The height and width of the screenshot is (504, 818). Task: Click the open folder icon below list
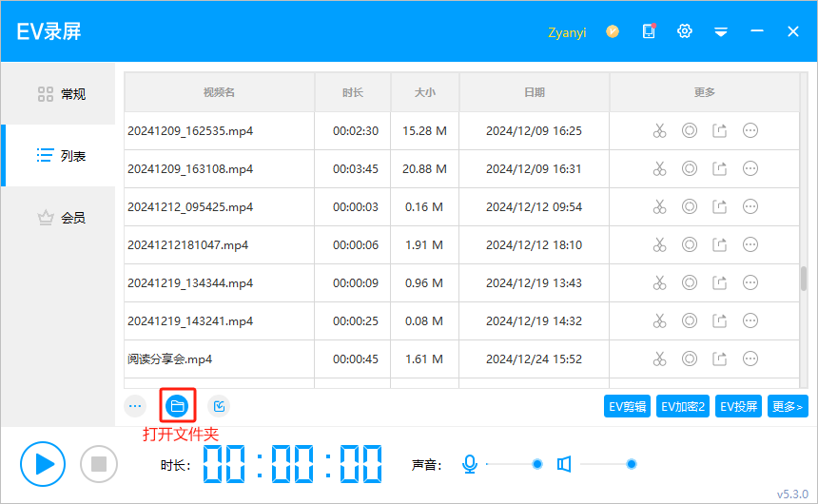[x=177, y=407]
